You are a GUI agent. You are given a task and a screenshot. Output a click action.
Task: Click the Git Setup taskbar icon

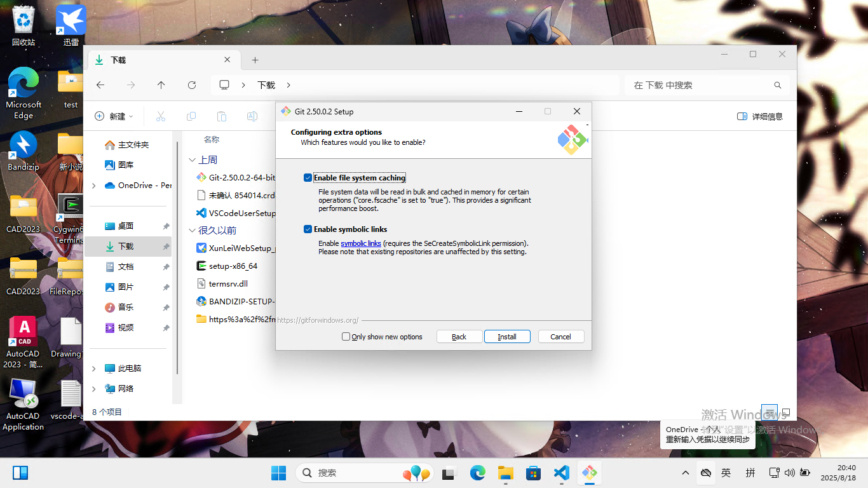589,473
